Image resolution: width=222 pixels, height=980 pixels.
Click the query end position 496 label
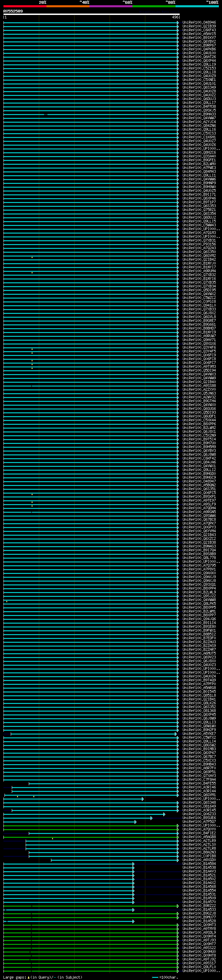(x=175, y=17)
